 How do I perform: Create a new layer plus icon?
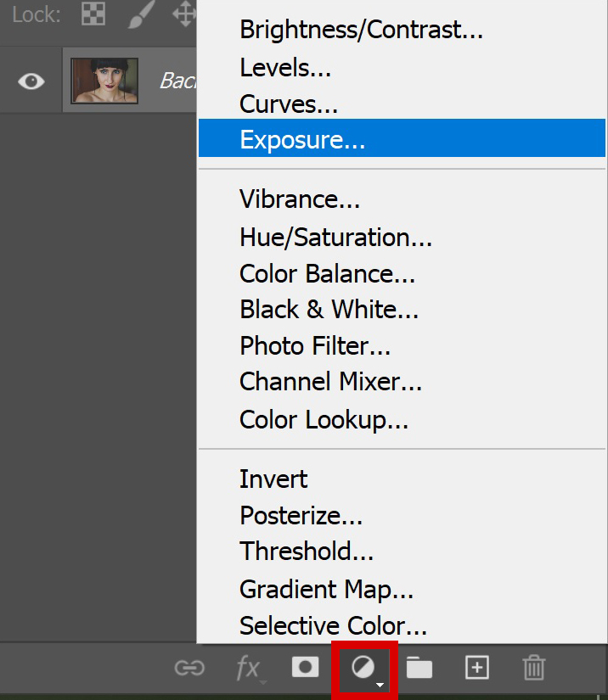tap(477, 668)
